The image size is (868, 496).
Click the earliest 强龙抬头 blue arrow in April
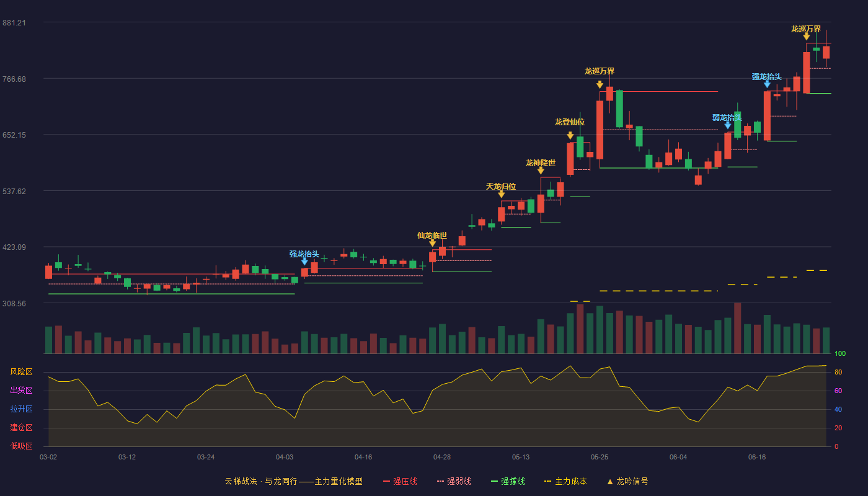click(304, 262)
